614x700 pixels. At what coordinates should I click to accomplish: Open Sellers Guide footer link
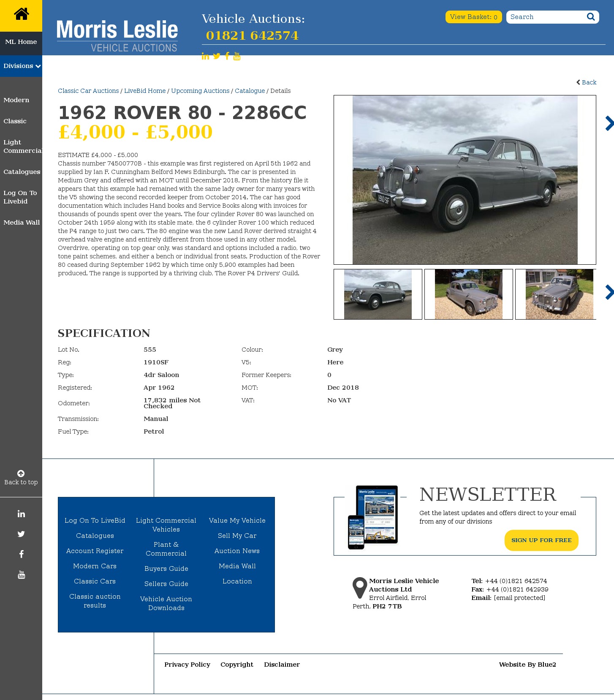[166, 584]
